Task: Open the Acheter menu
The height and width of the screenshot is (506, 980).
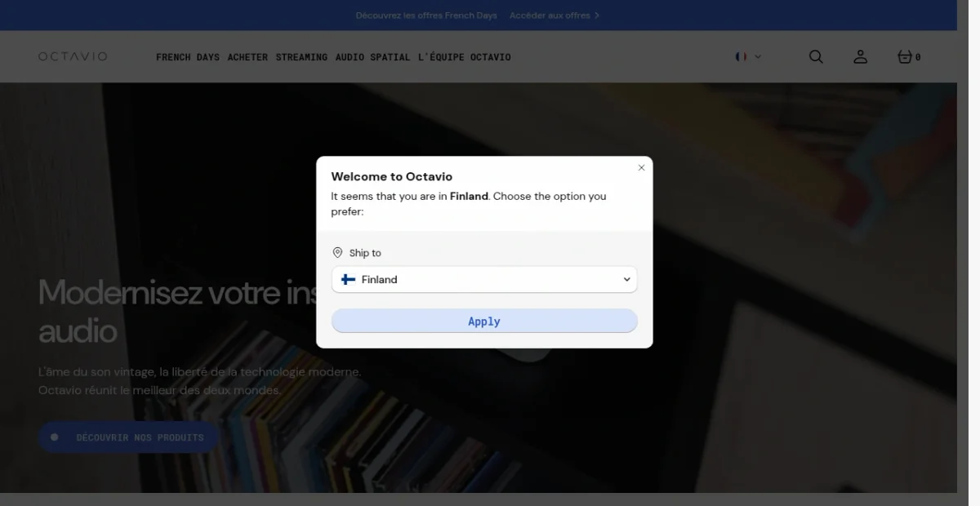Action: point(247,57)
